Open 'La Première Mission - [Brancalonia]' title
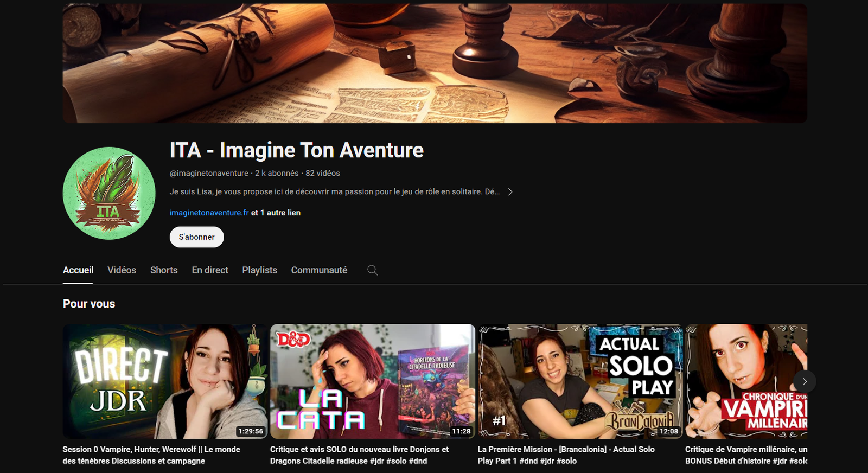This screenshot has height=473, width=868. coord(566,455)
